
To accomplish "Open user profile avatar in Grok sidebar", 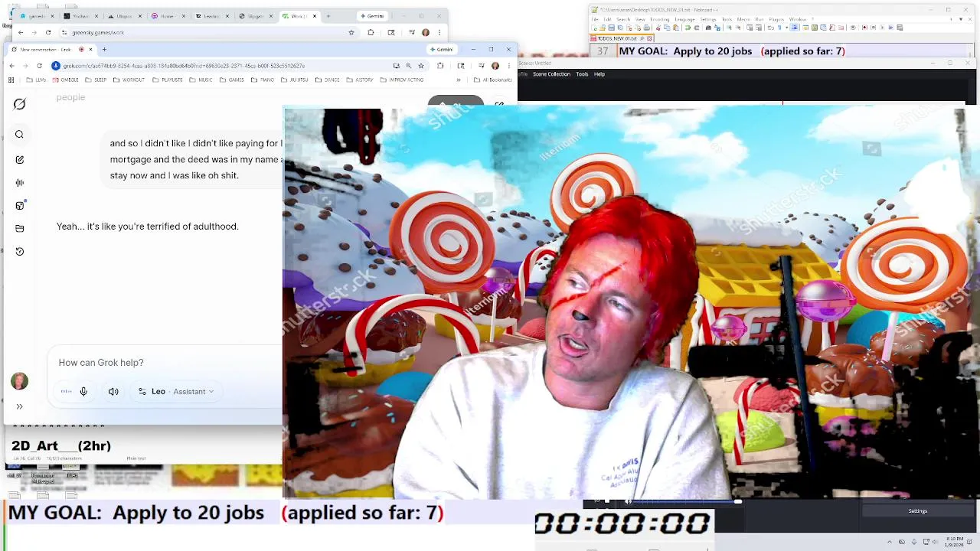I will click(x=19, y=381).
